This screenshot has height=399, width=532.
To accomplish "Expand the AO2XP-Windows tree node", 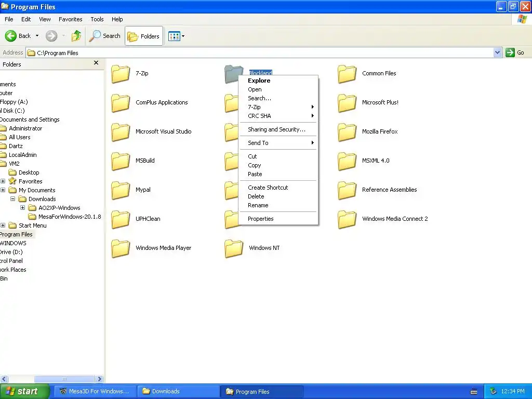I will [x=22, y=208].
